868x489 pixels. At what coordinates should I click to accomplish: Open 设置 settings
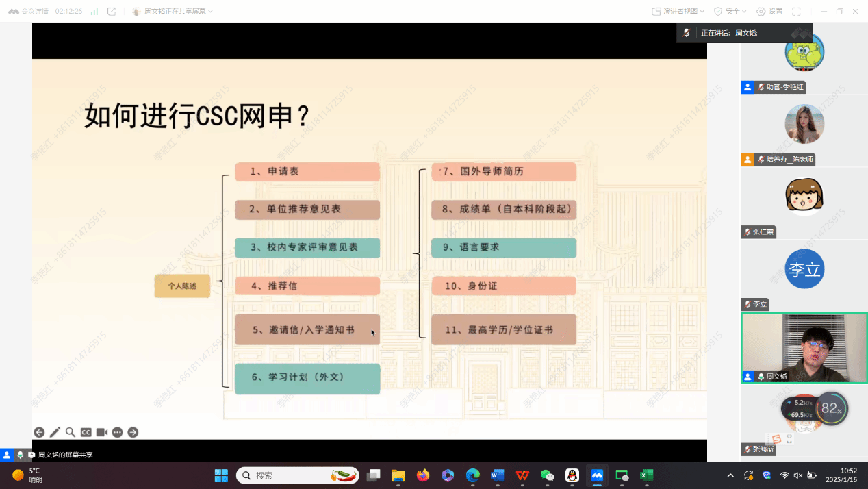[x=769, y=12]
